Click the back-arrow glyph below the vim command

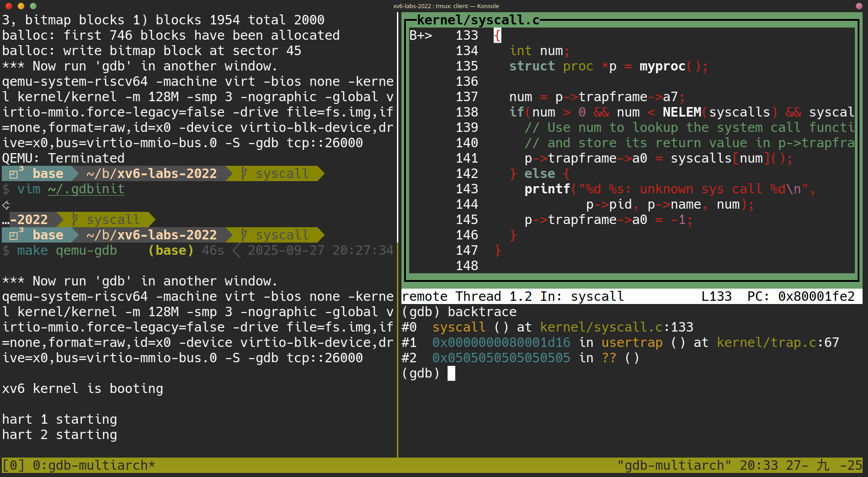[x=6, y=206]
